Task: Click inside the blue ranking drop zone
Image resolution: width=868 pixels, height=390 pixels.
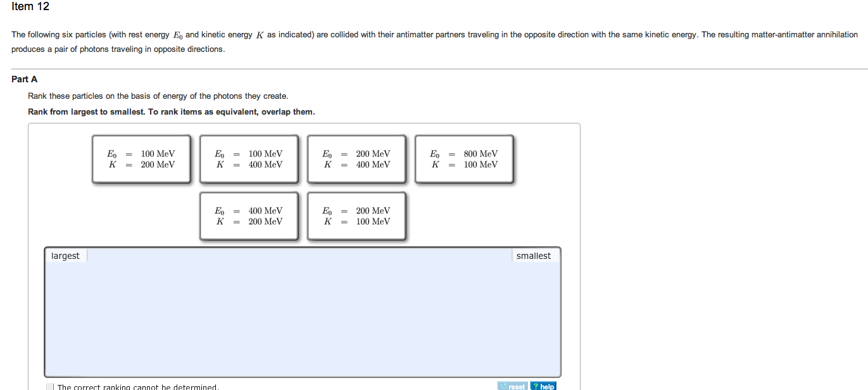Action: tap(303, 317)
